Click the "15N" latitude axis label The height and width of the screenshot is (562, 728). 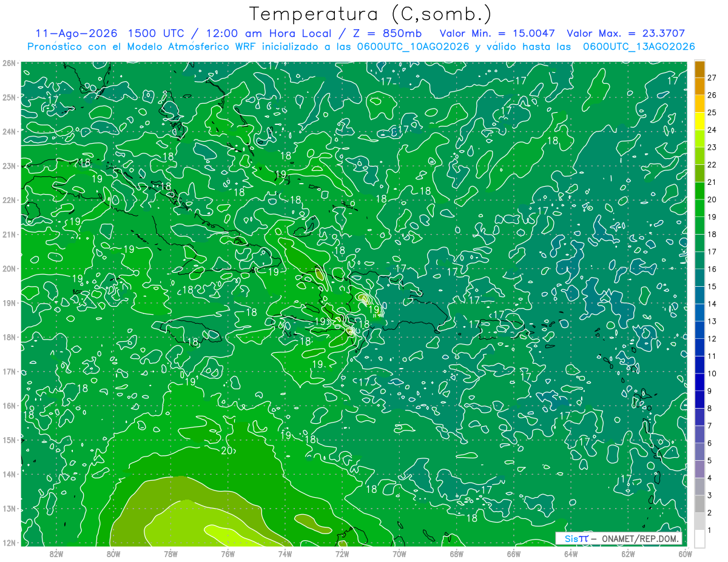(x=8, y=440)
